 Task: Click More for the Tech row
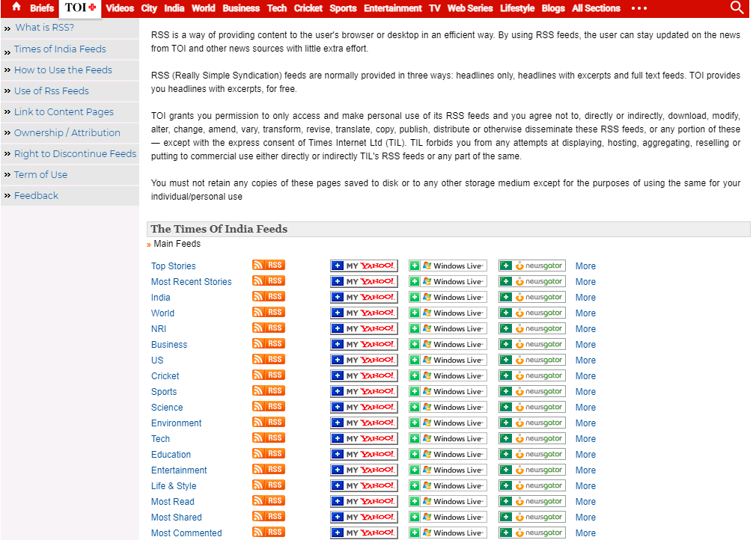point(585,439)
